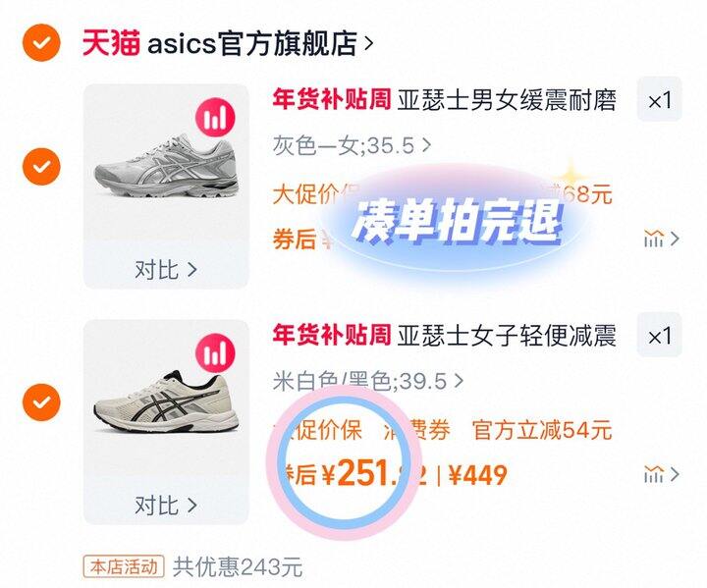
Task: Deselect the beige shoe item checkbox
Action: 41,401
